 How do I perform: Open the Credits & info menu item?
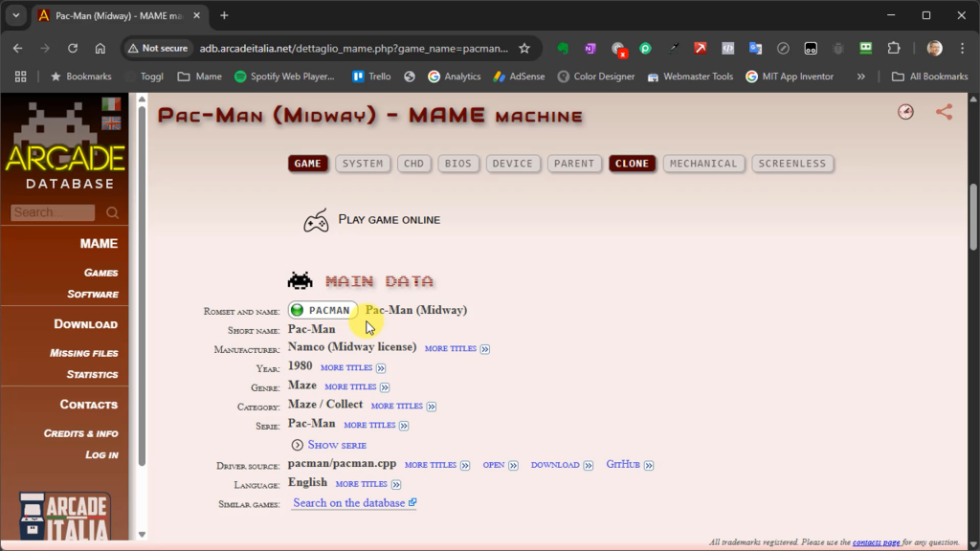coord(80,433)
